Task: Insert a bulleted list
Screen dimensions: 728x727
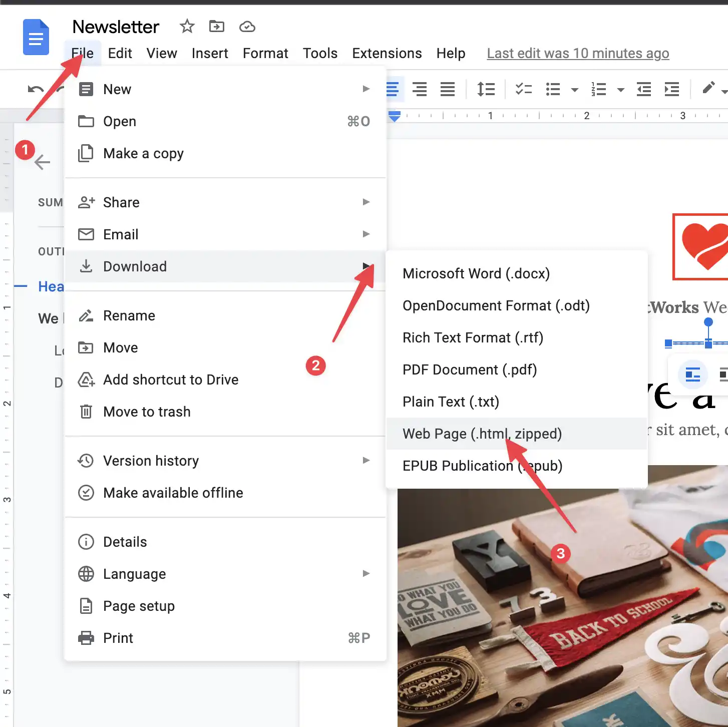Action: pos(553,90)
